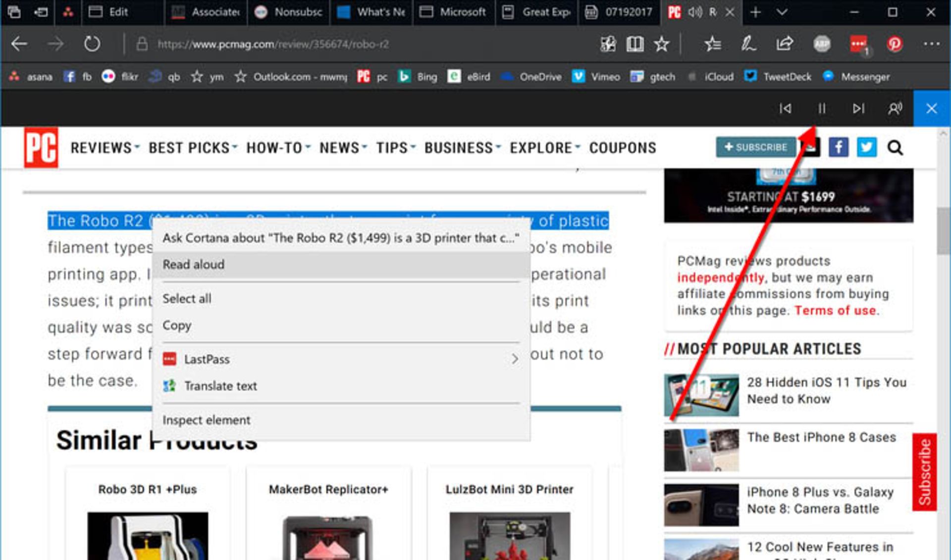Click the red vertical Subscribe tab
This screenshot has height=560, width=951.
924,472
